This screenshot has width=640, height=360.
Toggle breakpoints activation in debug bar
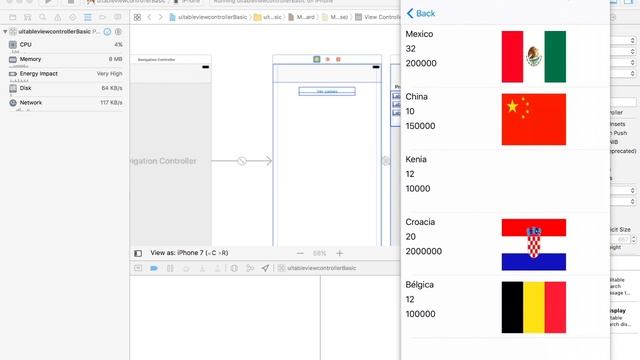(154, 268)
